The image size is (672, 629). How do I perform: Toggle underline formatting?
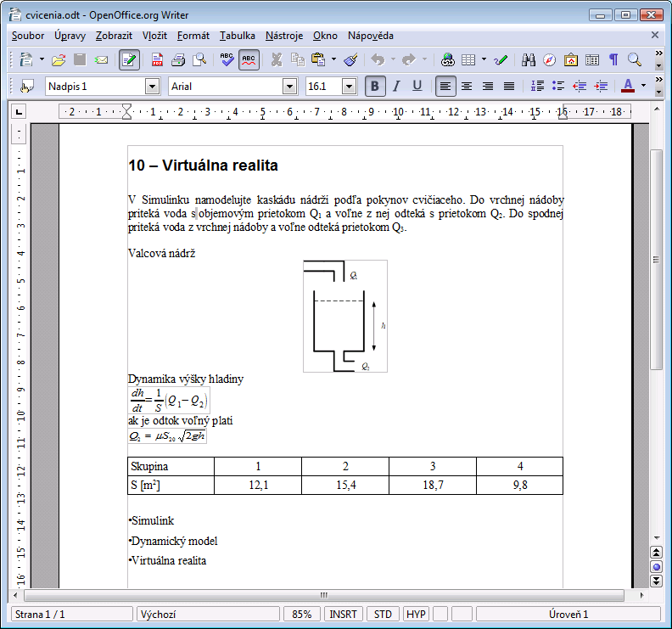tap(417, 87)
